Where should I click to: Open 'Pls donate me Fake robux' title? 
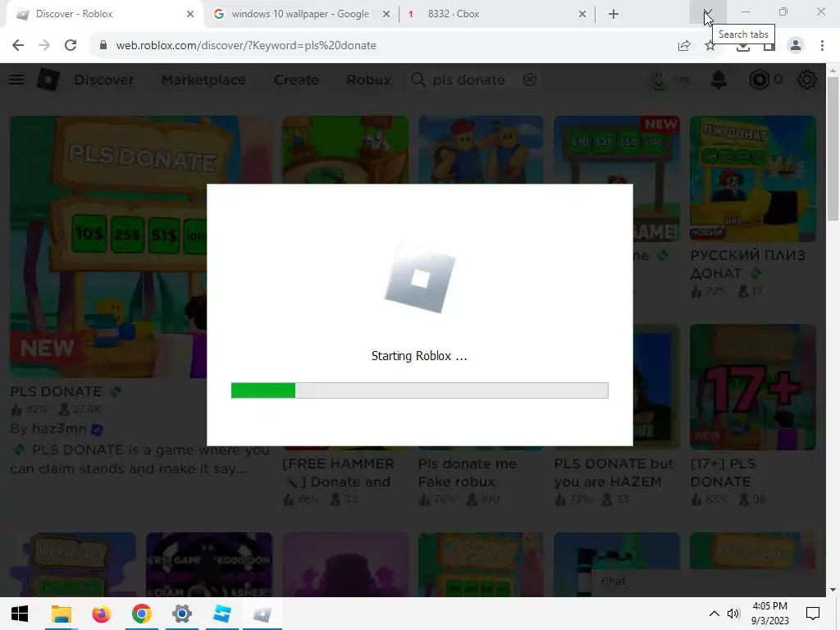467,472
